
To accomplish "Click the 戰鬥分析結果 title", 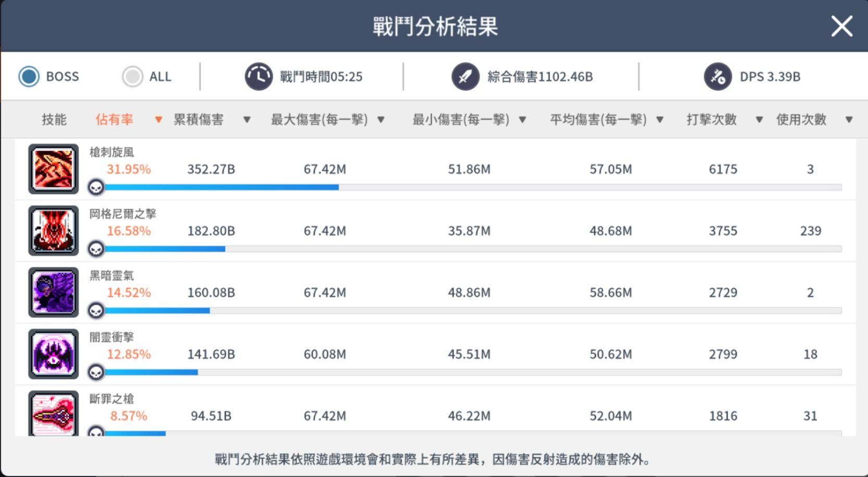I will (x=435, y=26).
